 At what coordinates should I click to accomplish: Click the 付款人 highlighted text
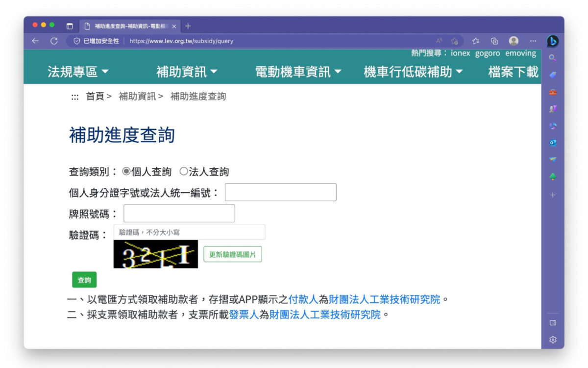[303, 299]
